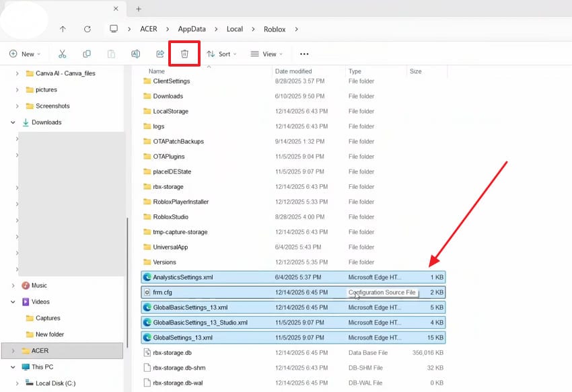This screenshot has height=392, width=572.
Task: Click the Local breadcrumb
Action: [235, 29]
